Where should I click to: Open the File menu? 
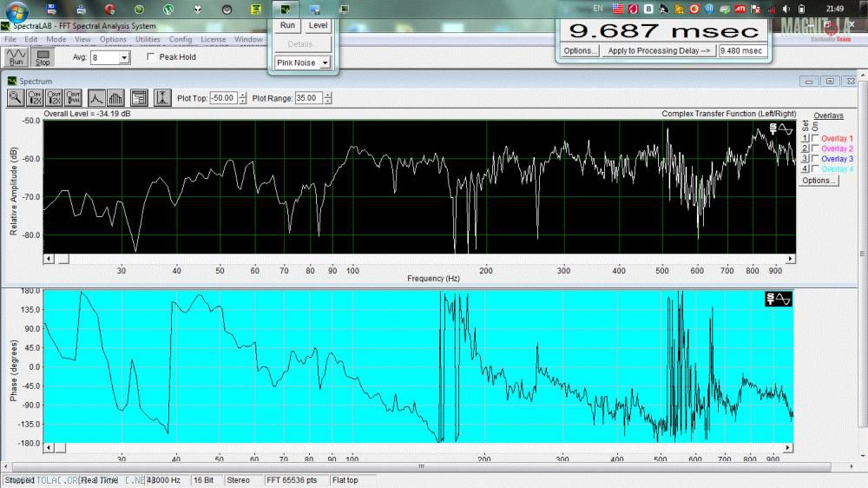click(10, 39)
